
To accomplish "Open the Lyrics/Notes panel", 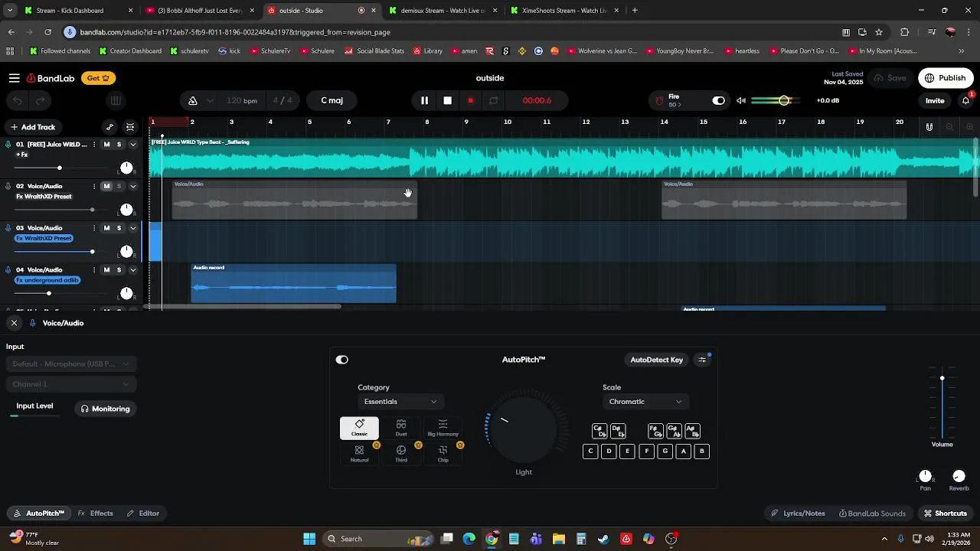I will coord(799,514).
